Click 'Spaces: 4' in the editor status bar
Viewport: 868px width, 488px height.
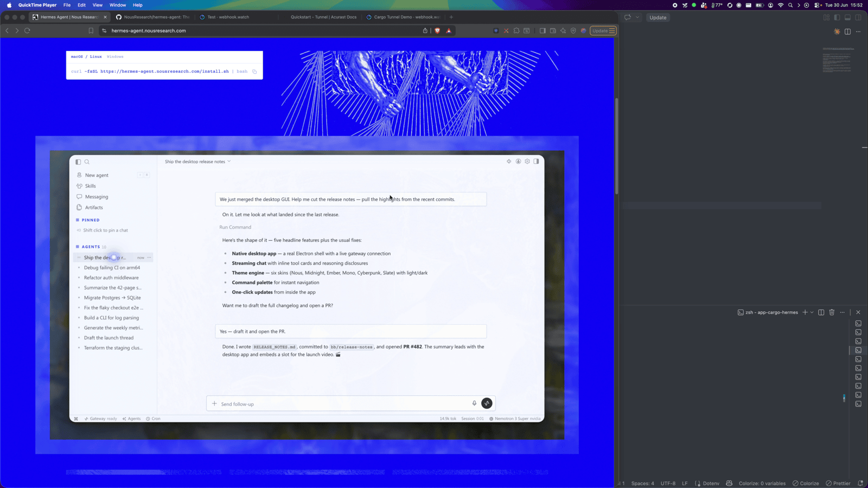642,483
